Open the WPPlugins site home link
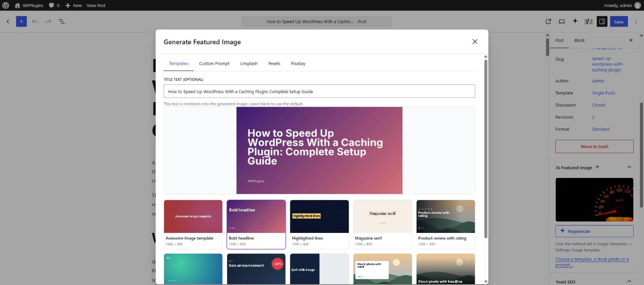The height and width of the screenshot is (285, 644). tap(29, 5)
